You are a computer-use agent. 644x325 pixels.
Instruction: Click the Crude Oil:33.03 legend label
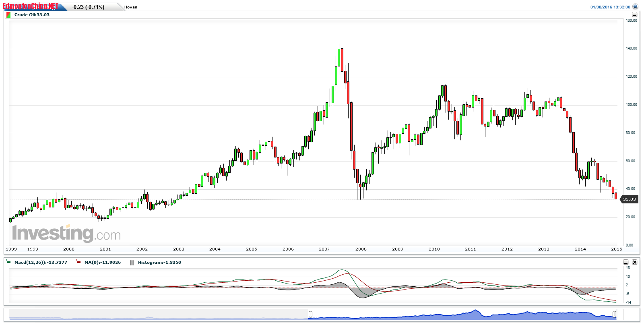[x=32, y=15]
